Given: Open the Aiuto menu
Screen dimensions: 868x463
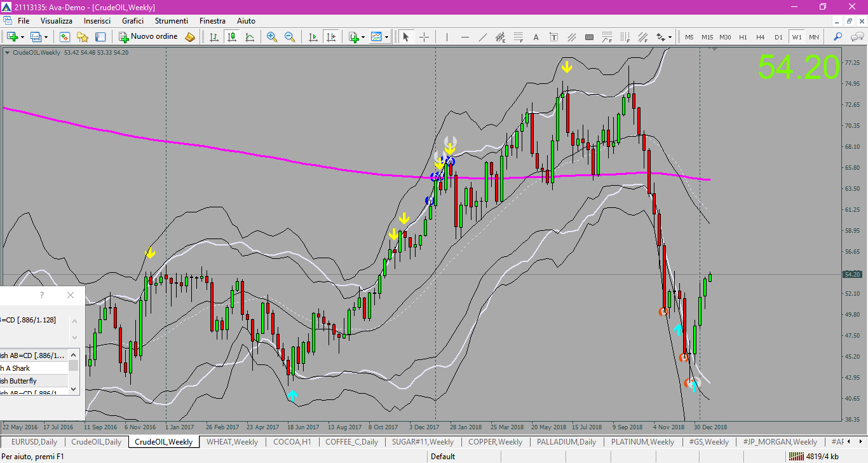Looking at the screenshot, I should (246, 21).
